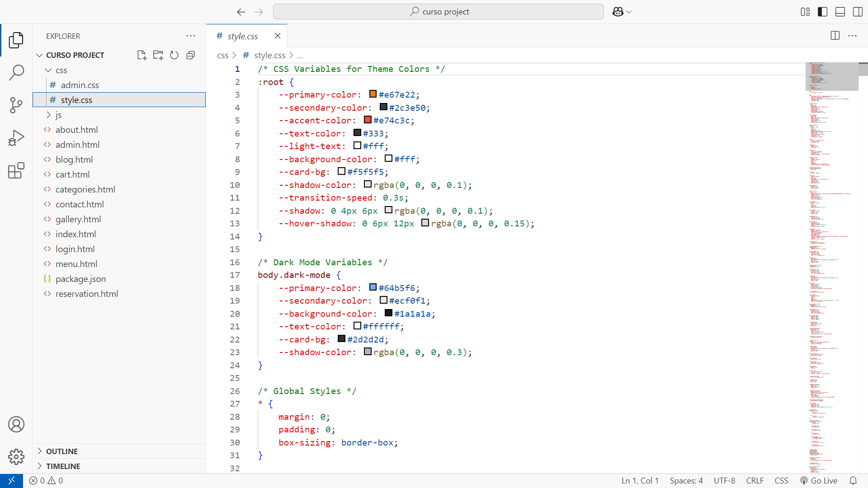Open editor more actions menu
Screen dimensions: 868x488
click(x=853, y=36)
